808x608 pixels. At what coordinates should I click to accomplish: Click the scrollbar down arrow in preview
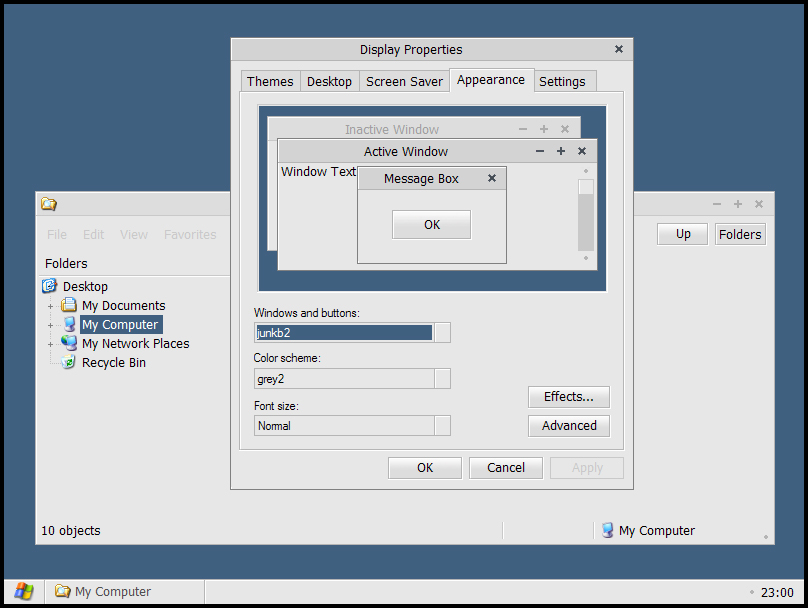(x=586, y=258)
